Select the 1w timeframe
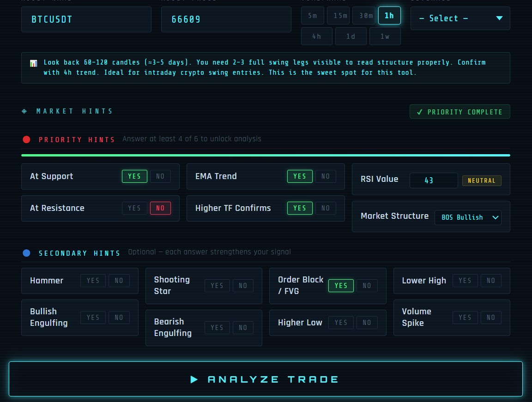The image size is (532, 402). tap(385, 36)
